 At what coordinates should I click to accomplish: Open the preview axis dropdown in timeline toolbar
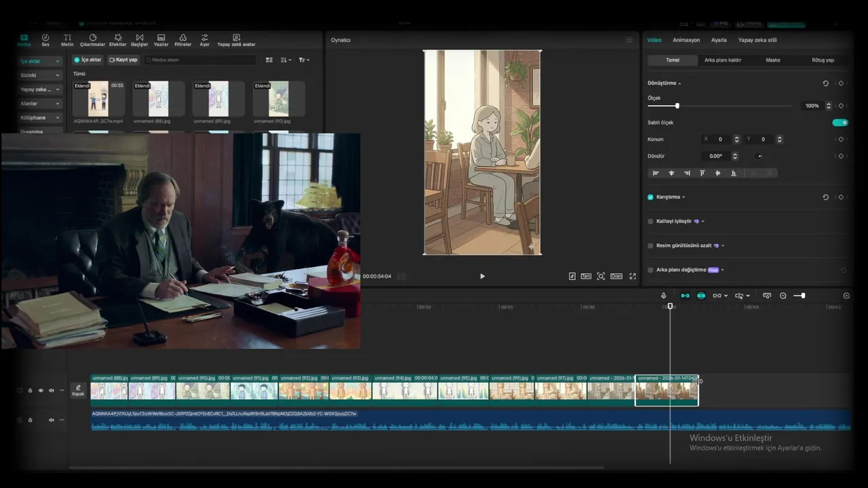pyautogui.click(x=742, y=296)
